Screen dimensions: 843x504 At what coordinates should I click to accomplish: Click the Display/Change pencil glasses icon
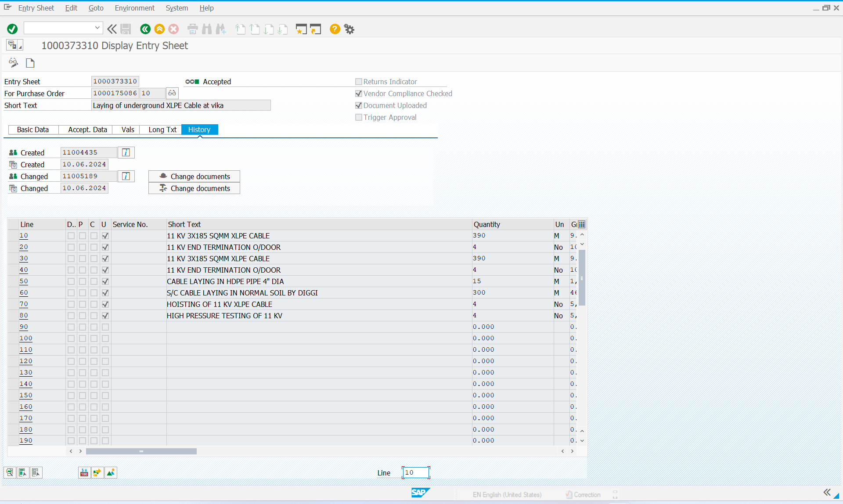pyautogui.click(x=13, y=63)
